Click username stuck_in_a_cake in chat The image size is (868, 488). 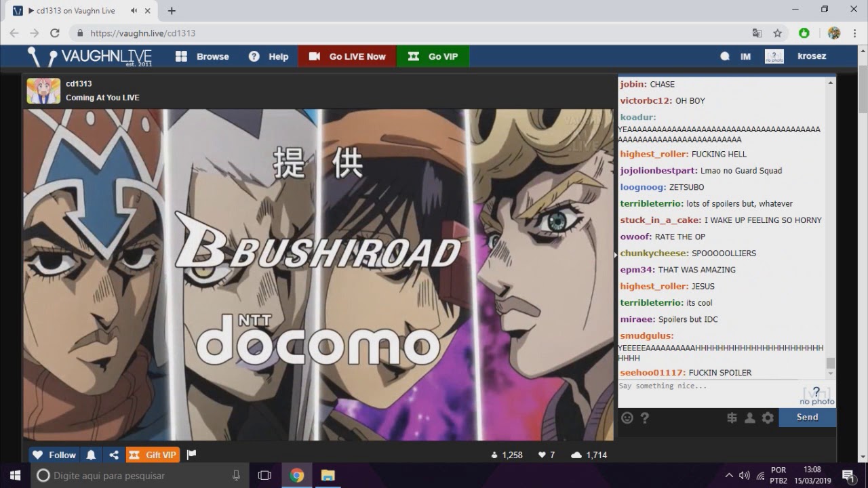[x=660, y=220]
